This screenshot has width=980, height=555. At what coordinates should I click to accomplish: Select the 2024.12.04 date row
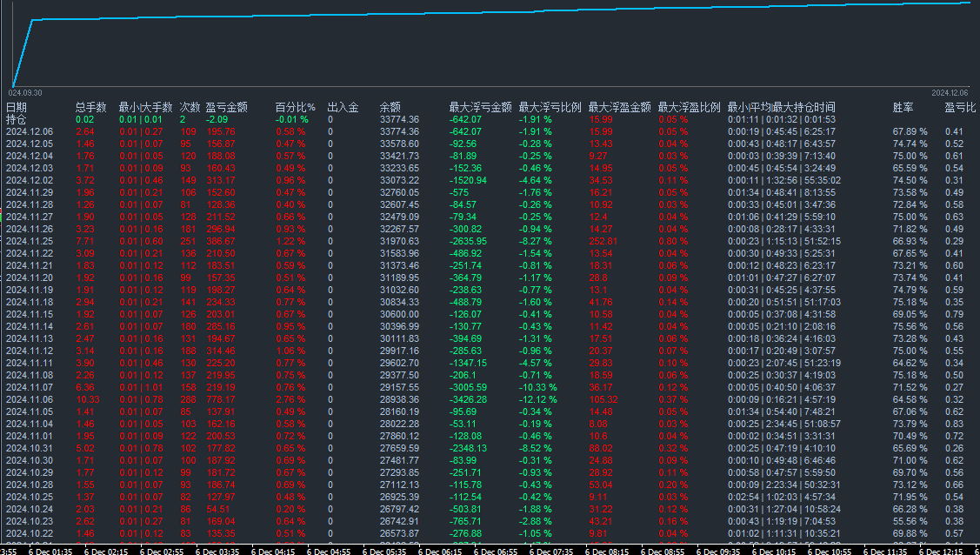coord(30,157)
